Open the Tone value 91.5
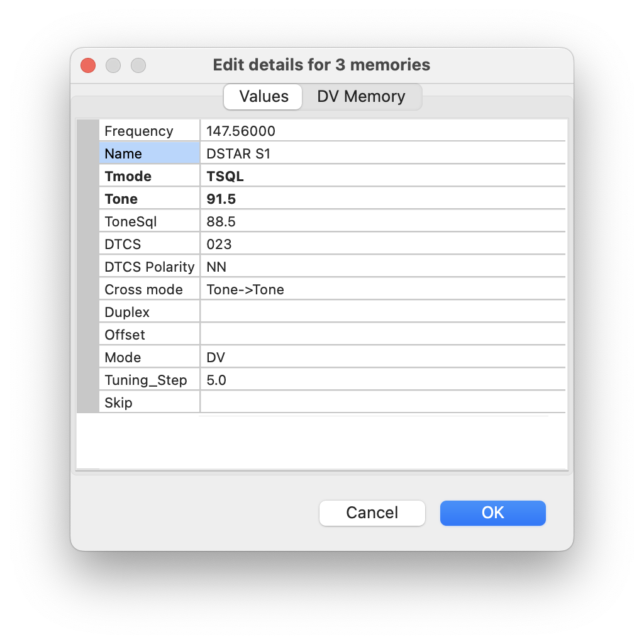This screenshot has width=644, height=644. click(x=383, y=198)
